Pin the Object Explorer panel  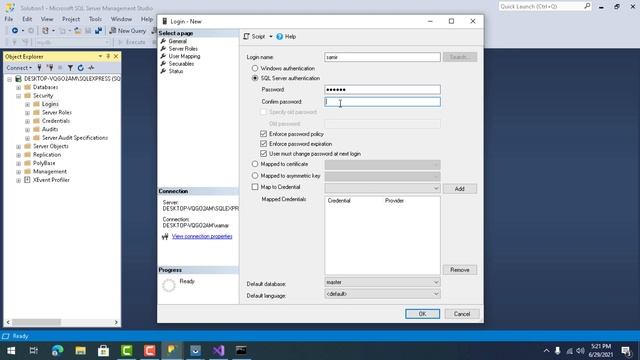tap(108, 56)
